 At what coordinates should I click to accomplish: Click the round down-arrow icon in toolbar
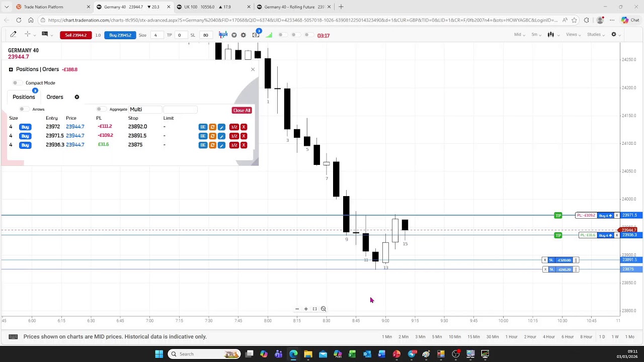(234, 35)
